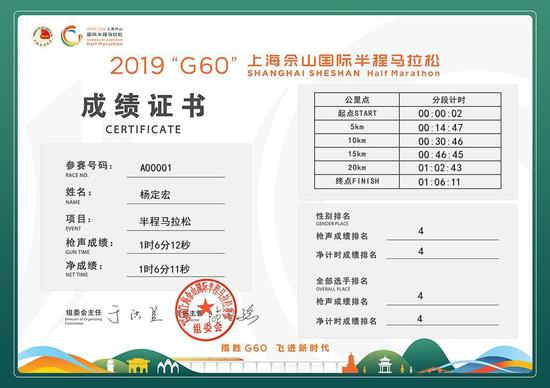The image size is (550, 388).
Task: Click the slogan 揽胜G60 飞进新时代
Action: coord(275,348)
